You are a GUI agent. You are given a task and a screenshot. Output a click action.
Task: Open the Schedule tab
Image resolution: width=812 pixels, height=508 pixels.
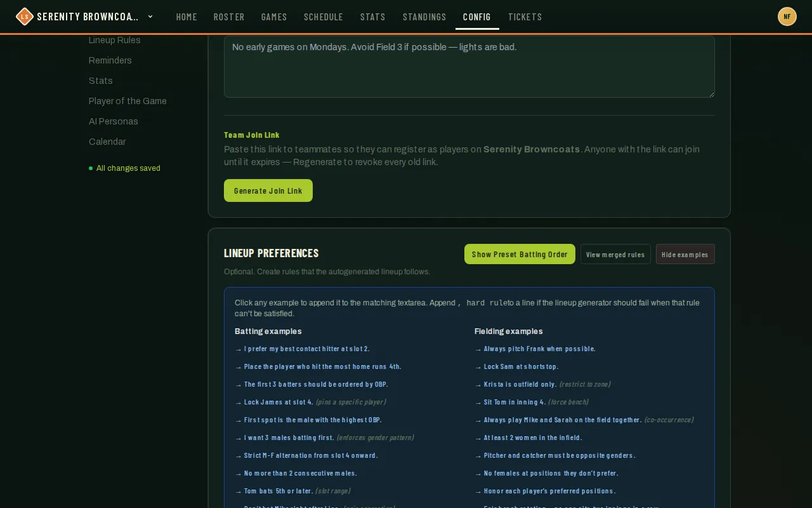[324, 17]
